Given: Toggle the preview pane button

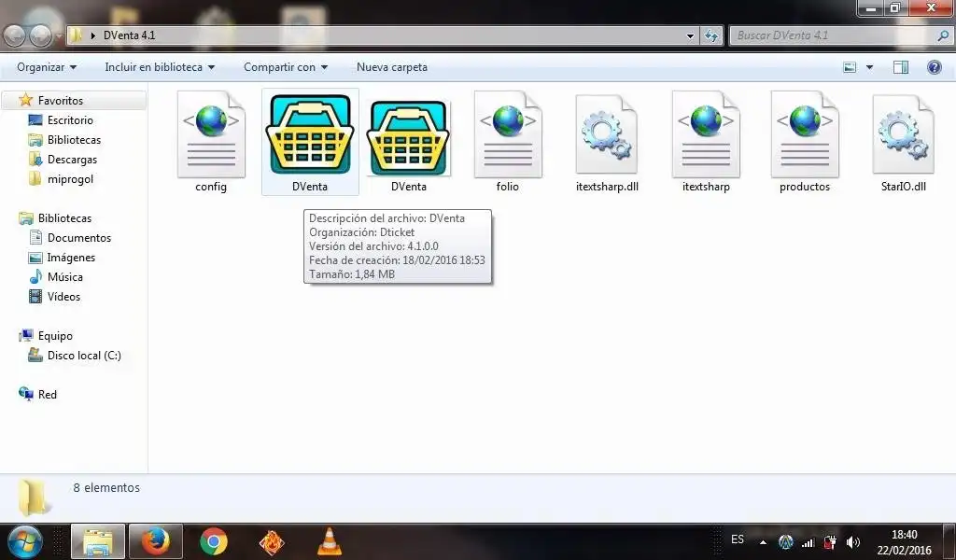Looking at the screenshot, I should point(901,67).
